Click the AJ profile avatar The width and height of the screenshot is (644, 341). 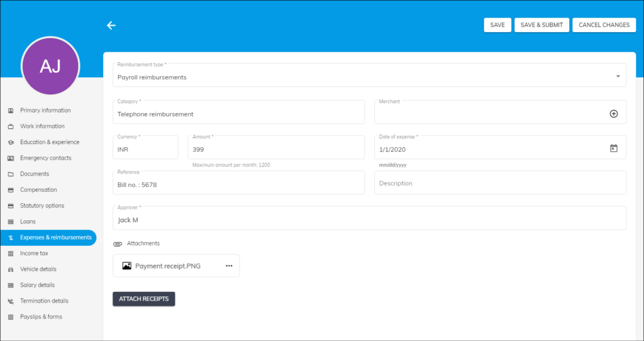[50, 66]
